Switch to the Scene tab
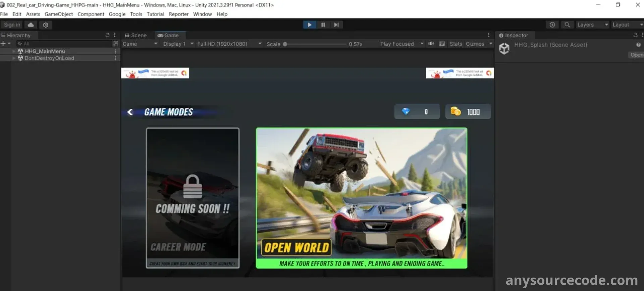644x291 pixels. 136,36
